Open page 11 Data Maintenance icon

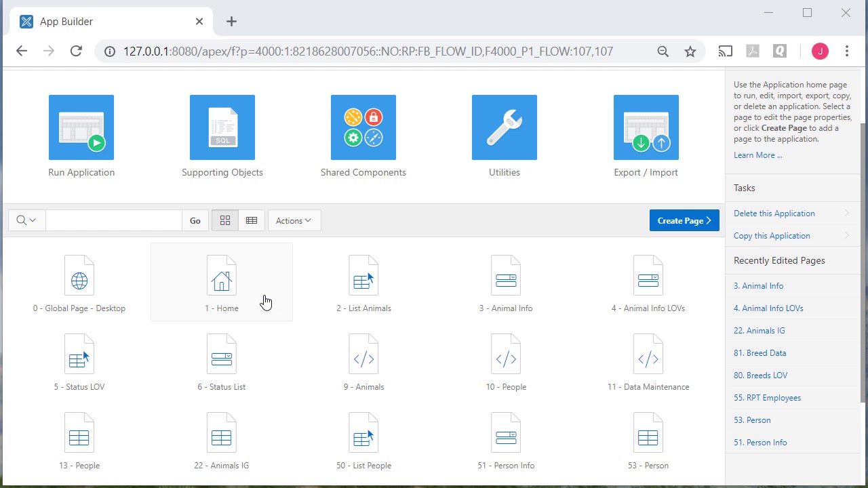coord(648,354)
